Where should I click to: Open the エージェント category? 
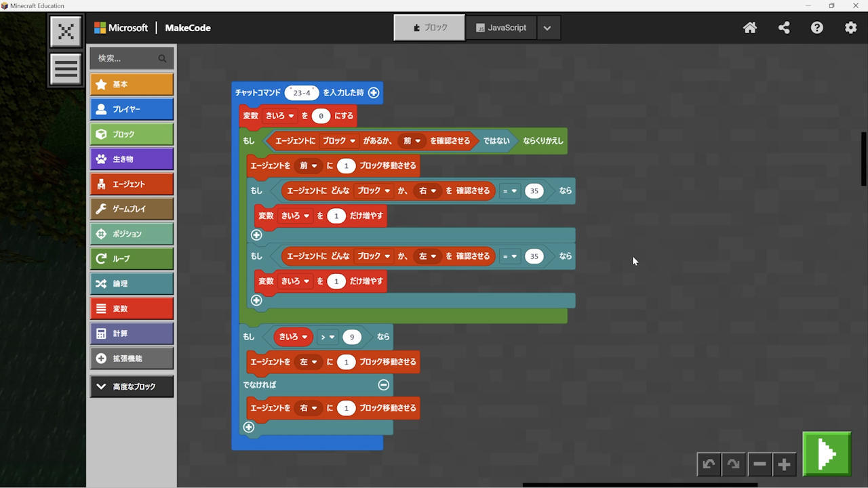click(132, 184)
